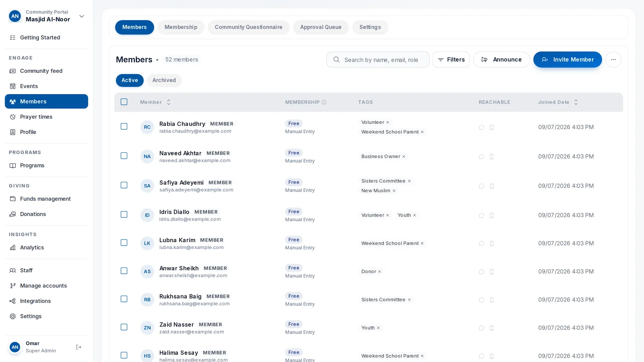Viewport: 644px width, 362px height.
Task: Open Community feed in sidebar
Action: tap(46, 71)
